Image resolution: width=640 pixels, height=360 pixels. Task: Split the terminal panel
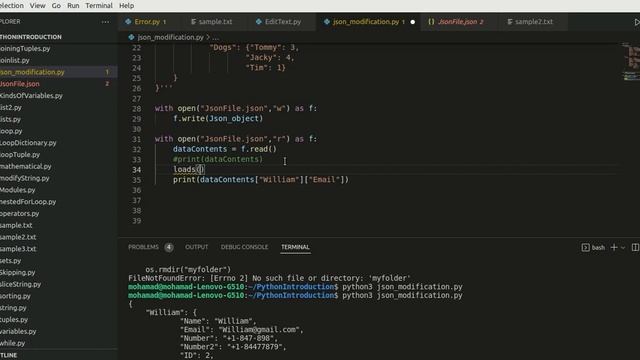tap(636, 247)
